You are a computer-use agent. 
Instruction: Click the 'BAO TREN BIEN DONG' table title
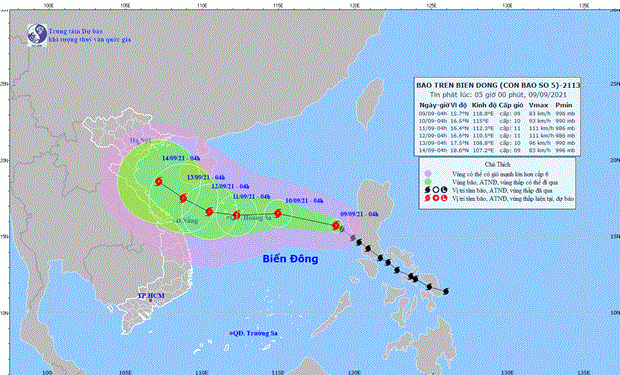498,85
